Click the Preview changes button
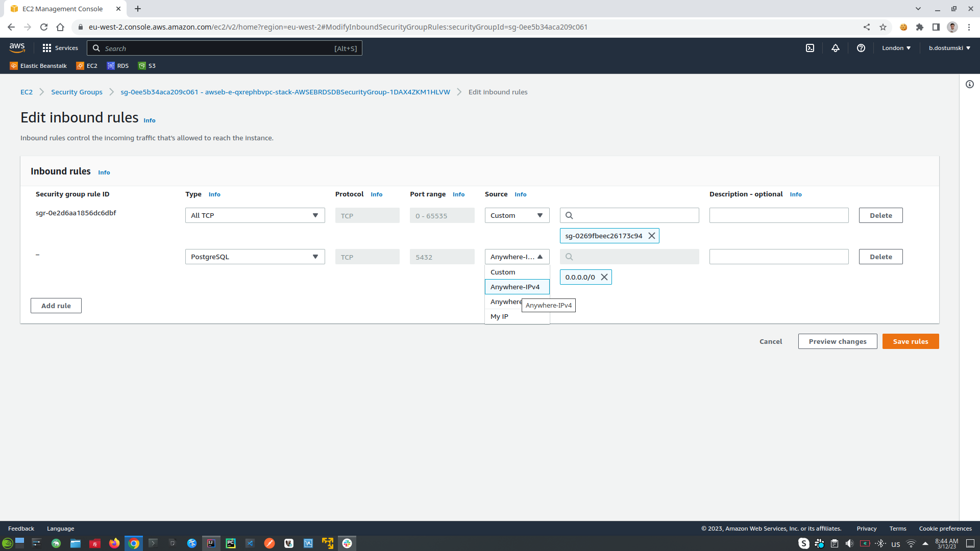The height and width of the screenshot is (551, 980). point(837,341)
